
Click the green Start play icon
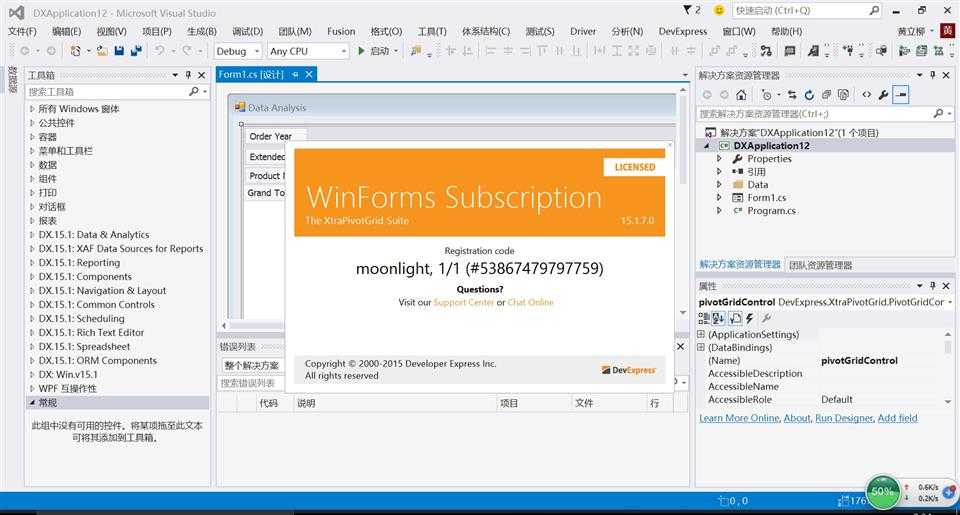coord(361,51)
